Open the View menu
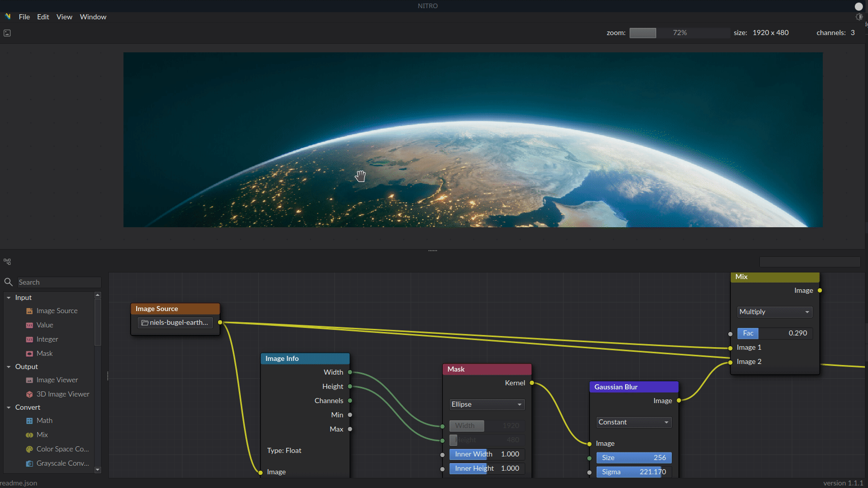The width and height of the screenshot is (868, 488). pos(65,17)
